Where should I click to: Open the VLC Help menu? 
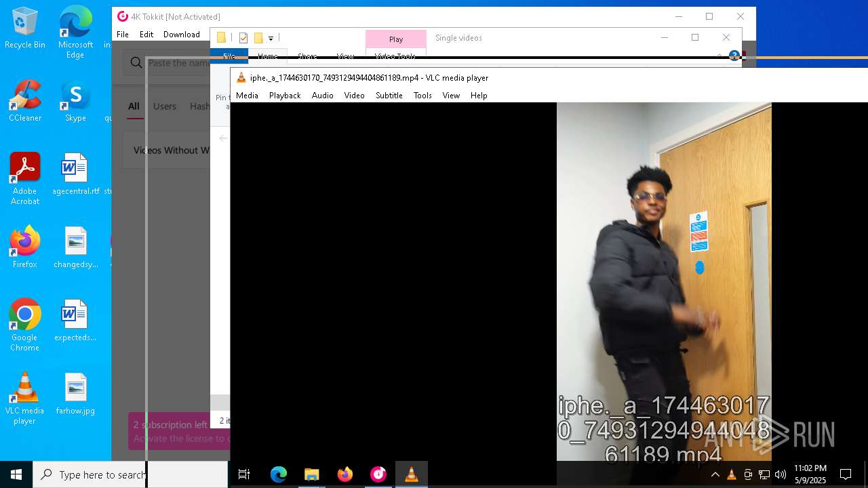pos(479,96)
